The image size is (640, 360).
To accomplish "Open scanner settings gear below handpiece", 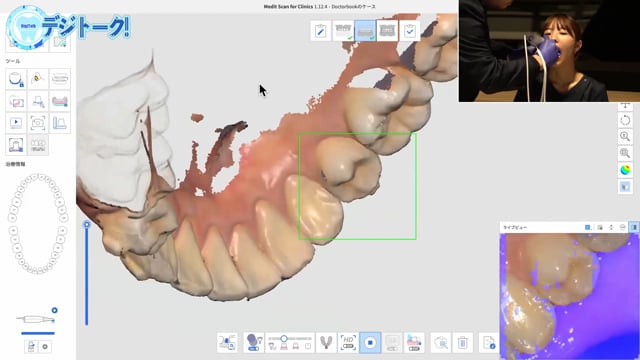I will (x=45, y=347).
